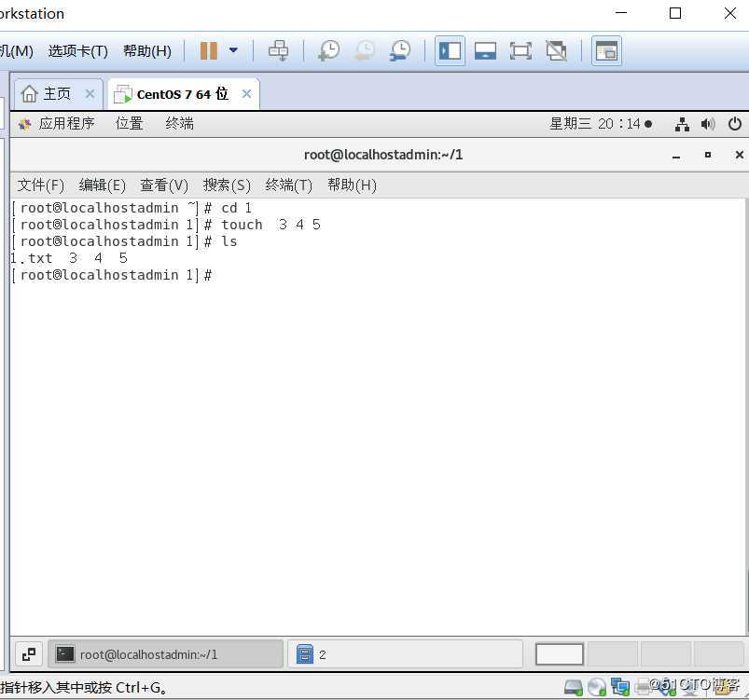749x700 pixels.
Task: Click the network adapter status icon
Action: pyautogui.click(x=620, y=688)
